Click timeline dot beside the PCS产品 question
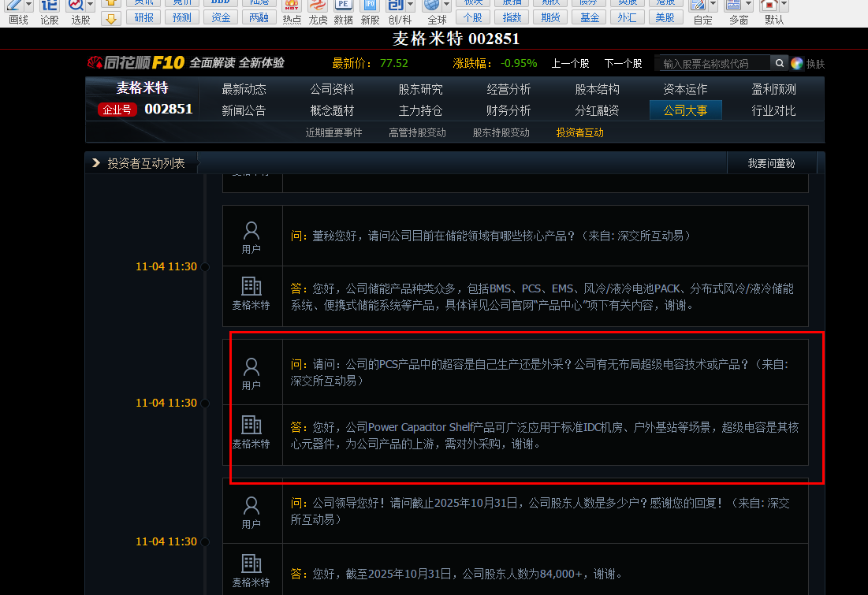The image size is (868, 595). [x=205, y=403]
